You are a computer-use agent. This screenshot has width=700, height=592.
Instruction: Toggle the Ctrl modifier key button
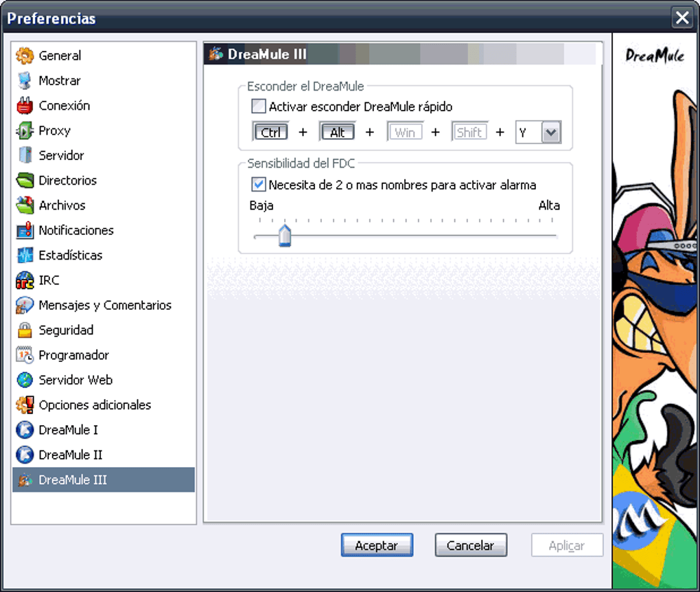270,133
